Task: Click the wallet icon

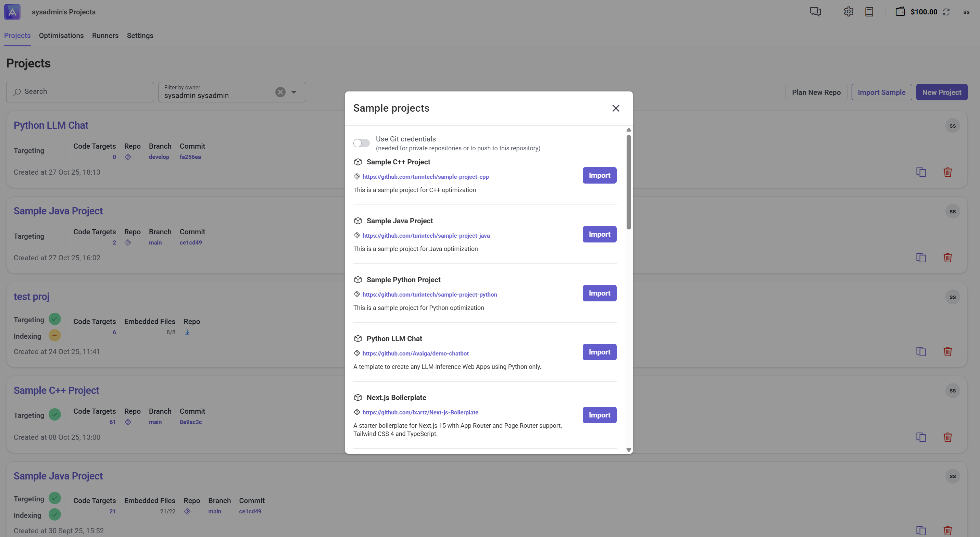Action: click(900, 12)
